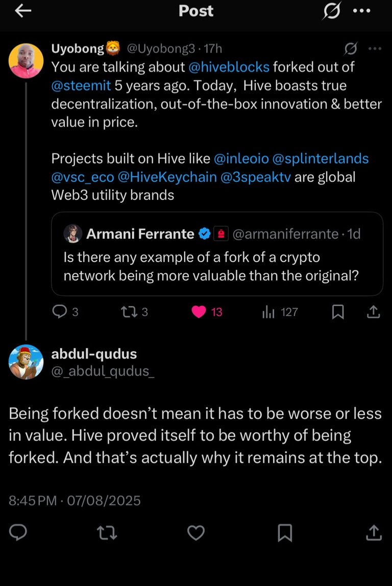The height and width of the screenshot is (586, 392).
Task: Open Armani Ferrante's quoted post
Action: coord(217,254)
